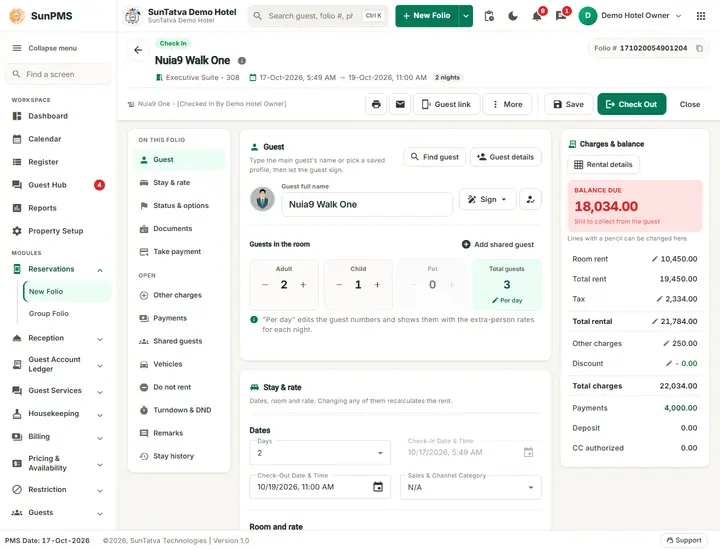Open Payments folio section
This screenshot has width=720, height=550.
click(179, 318)
